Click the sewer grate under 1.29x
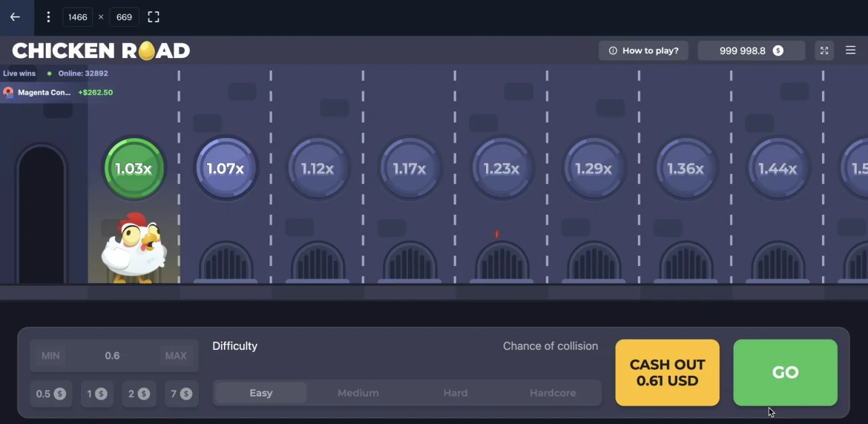Viewport: 868px width, 424px height. click(x=594, y=261)
